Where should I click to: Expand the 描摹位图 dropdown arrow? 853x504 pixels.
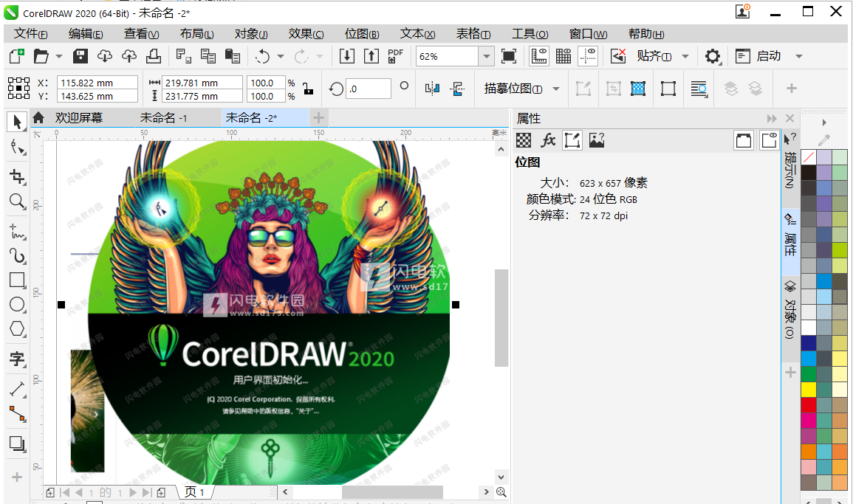tap(556, 89)
